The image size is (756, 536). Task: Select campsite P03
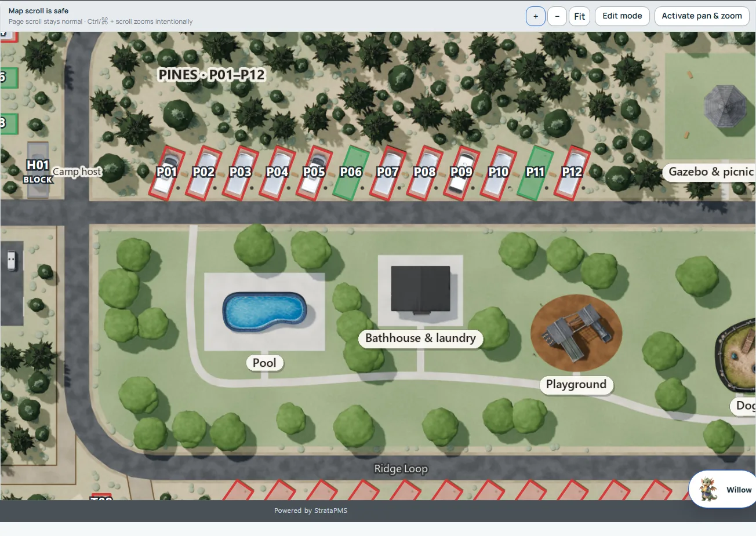coord(241,173)
